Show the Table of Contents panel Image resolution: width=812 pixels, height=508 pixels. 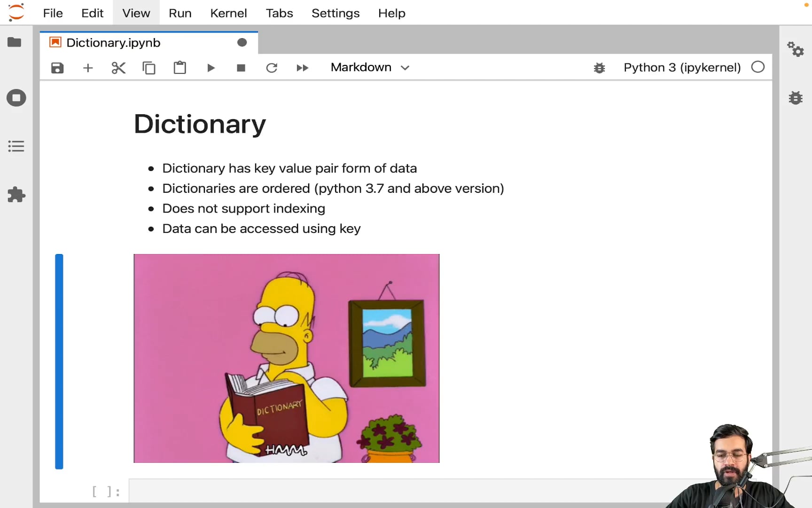click(16, 146)
